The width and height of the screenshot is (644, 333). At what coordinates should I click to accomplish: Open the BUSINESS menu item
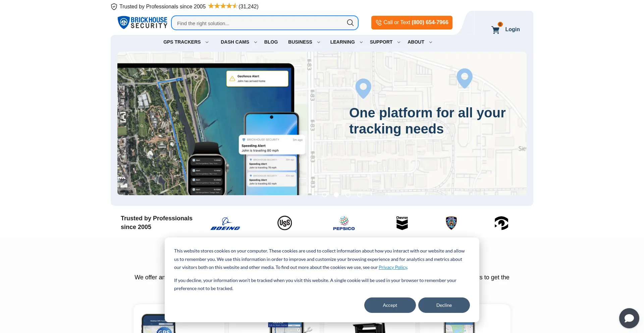(x=300, y=42)
